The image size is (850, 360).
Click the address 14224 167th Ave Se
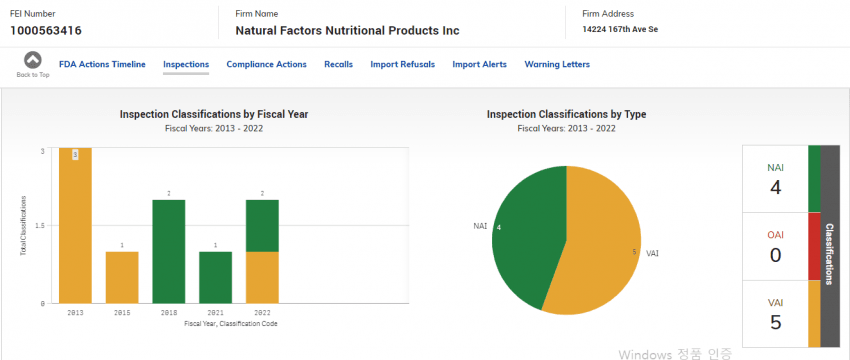620,29
